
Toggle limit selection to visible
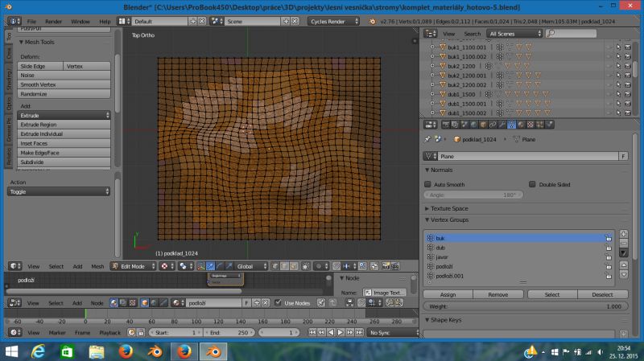(306, 266)
